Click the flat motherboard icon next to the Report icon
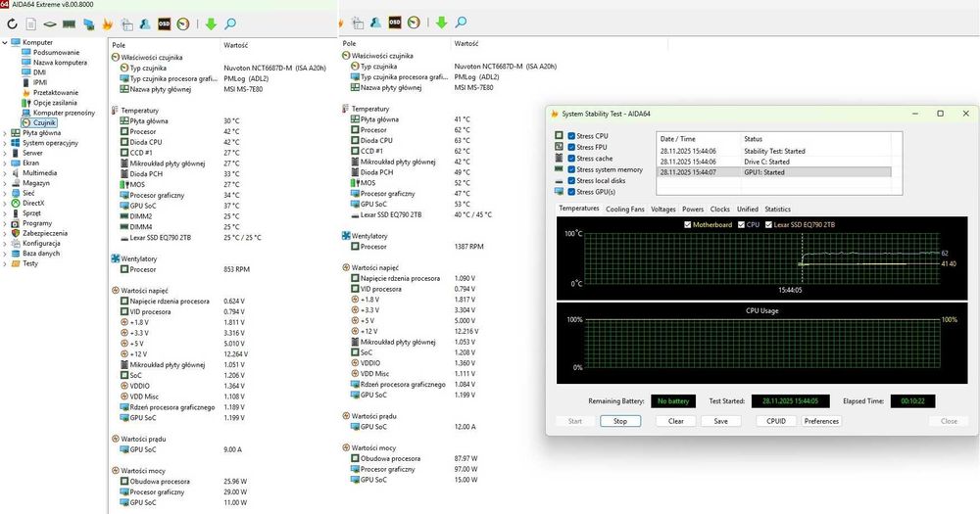The image size is (980, 514). pyautogui.click(x=49, y=24)
